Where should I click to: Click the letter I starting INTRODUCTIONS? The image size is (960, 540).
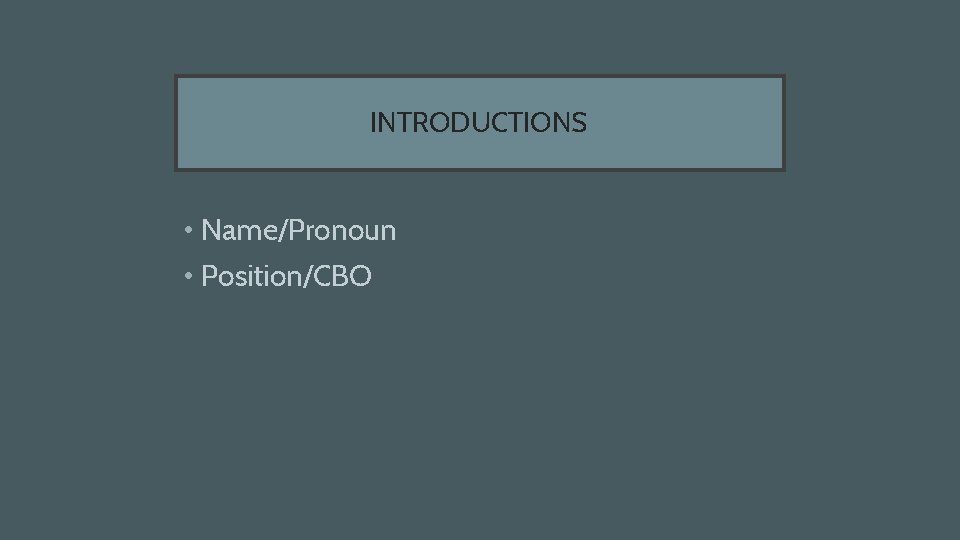373,122
